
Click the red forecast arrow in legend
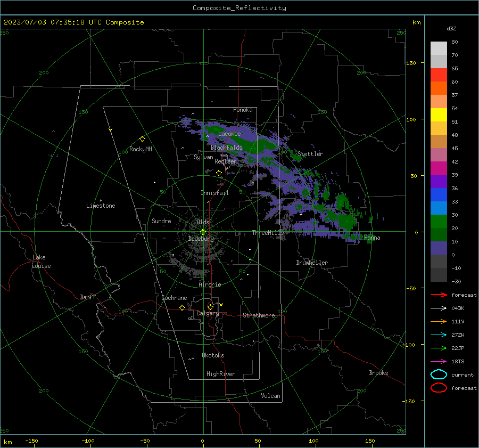pyautogui.click(x=439, y=295)
